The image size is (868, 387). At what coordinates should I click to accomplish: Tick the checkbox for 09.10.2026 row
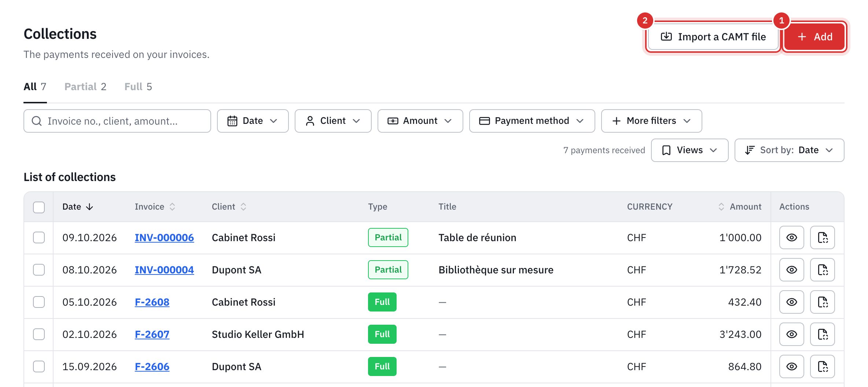(39, 237)
